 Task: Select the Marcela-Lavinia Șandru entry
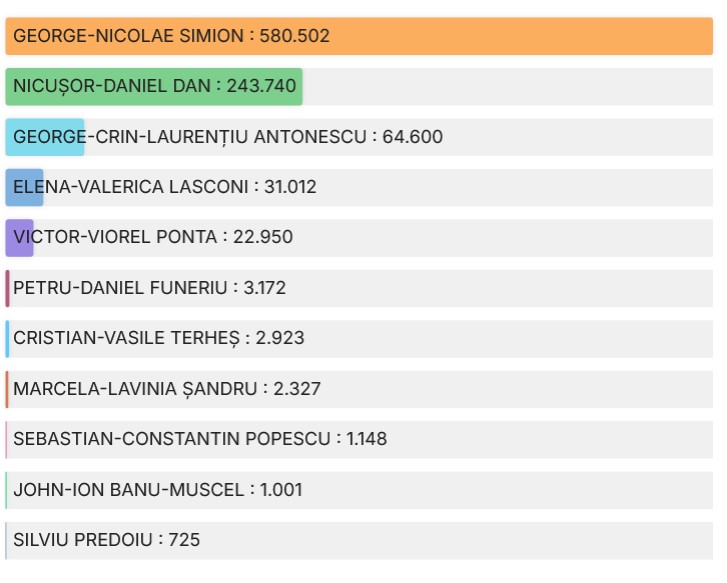(359, 389)
